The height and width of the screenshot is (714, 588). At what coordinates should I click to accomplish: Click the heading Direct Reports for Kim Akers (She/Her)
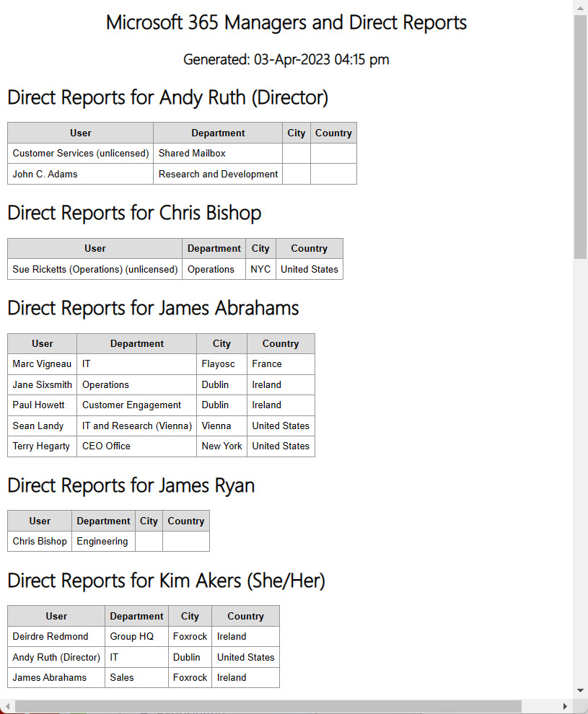(x=166, y=581)
